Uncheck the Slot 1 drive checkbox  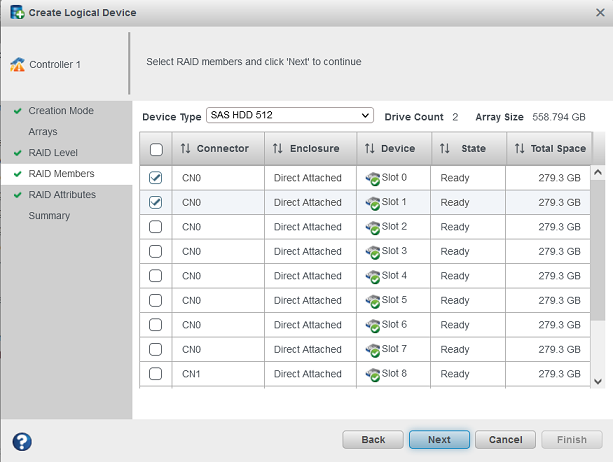[156, 202]
